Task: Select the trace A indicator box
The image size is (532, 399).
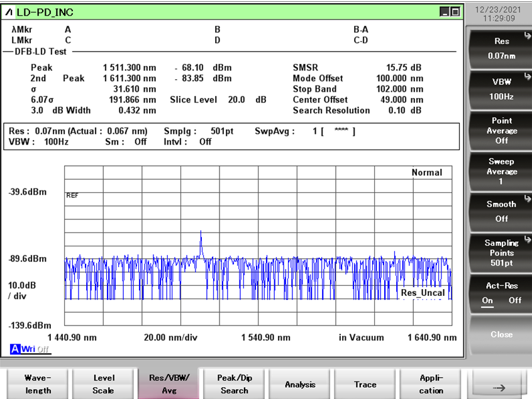Action: pos(14,349)
